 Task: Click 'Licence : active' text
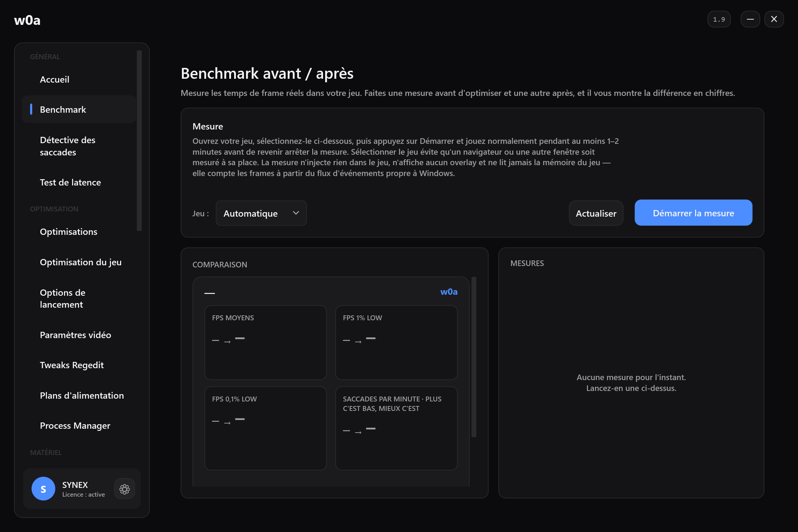pos(84,495)
